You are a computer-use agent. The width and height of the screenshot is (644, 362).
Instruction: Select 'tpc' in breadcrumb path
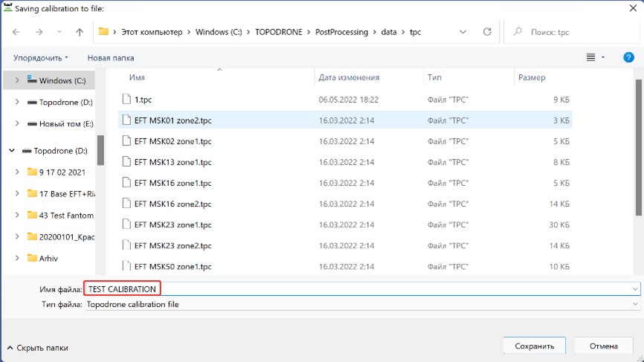[x=415, y=32]
